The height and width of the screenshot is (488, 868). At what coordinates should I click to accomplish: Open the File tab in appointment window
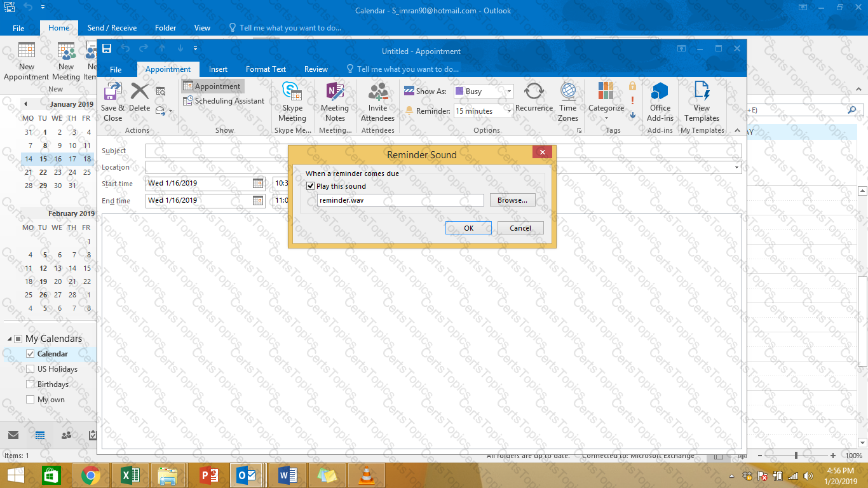pos(116,69)
